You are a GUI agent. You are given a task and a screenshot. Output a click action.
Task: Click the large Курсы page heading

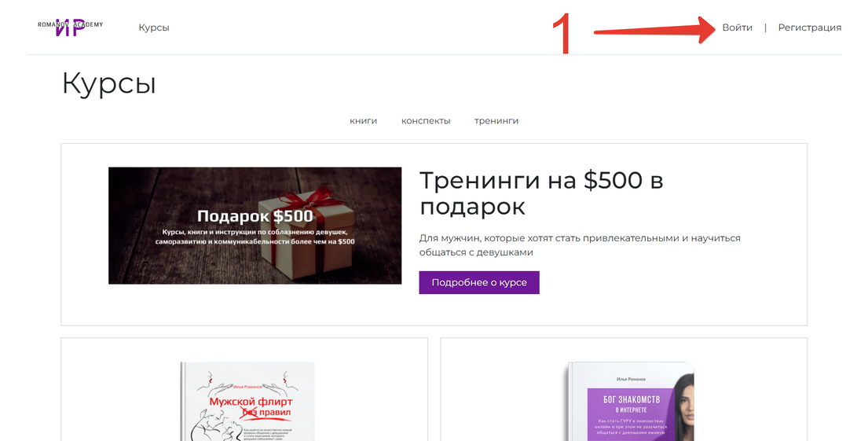pyautogui.click(x=109, y=83)
